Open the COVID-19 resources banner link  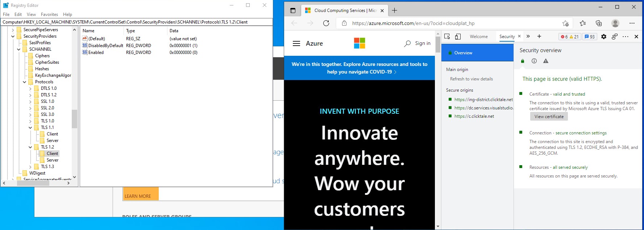tap(360, 68)
